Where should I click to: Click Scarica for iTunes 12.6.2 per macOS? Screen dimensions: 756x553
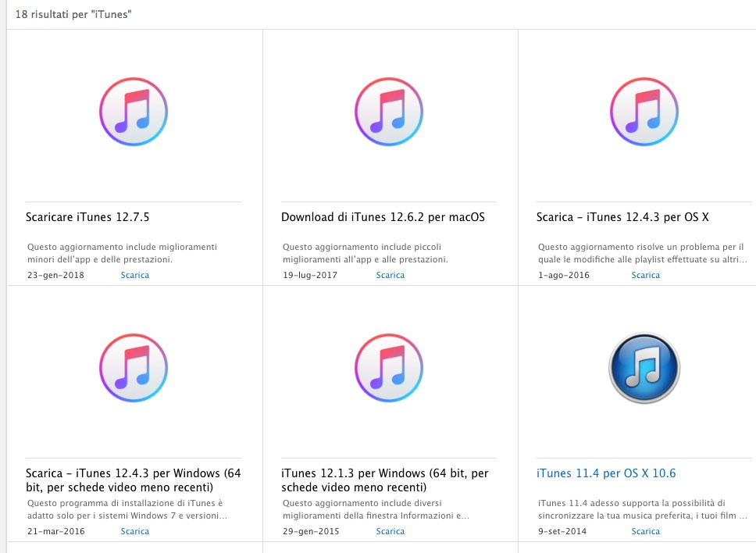pyautogui.click(x=390, y=275)
